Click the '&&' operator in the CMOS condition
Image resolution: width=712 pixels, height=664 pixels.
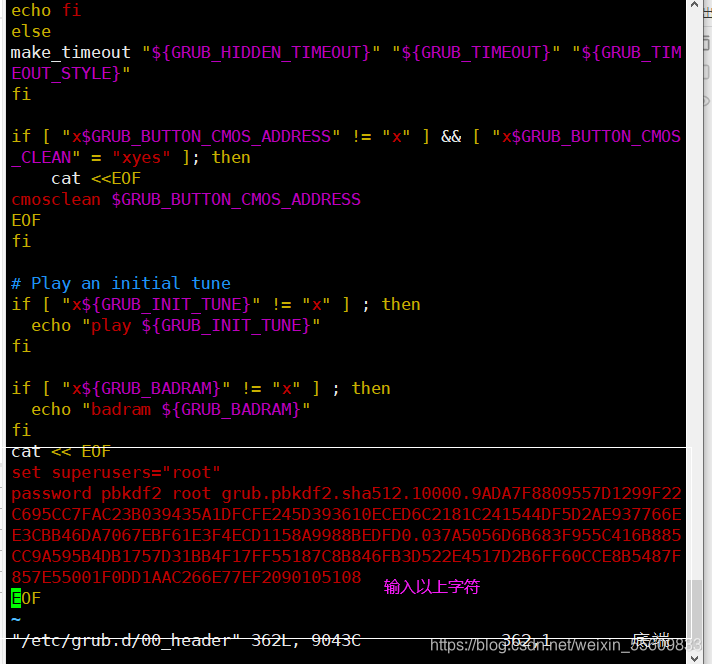click(x=451, y=136)
